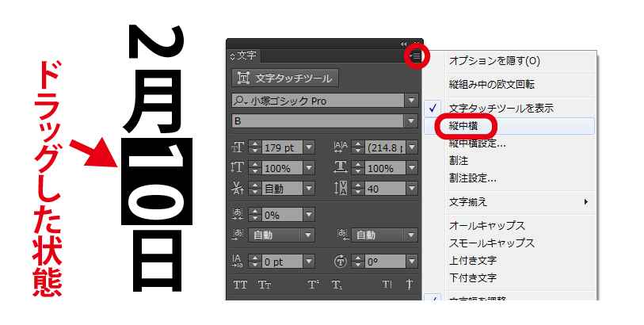Viewport: 644px width, 325px height.
Task: Click the baseline shift icon beside 0 pt
Action: (x=238, y=261)
